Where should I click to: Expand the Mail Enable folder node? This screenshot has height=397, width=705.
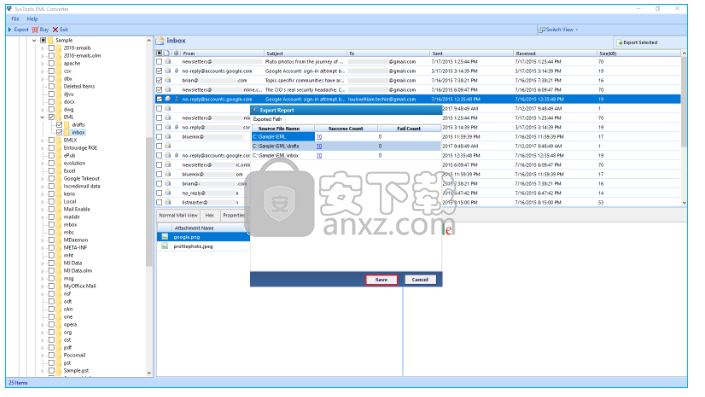[43, 210]
